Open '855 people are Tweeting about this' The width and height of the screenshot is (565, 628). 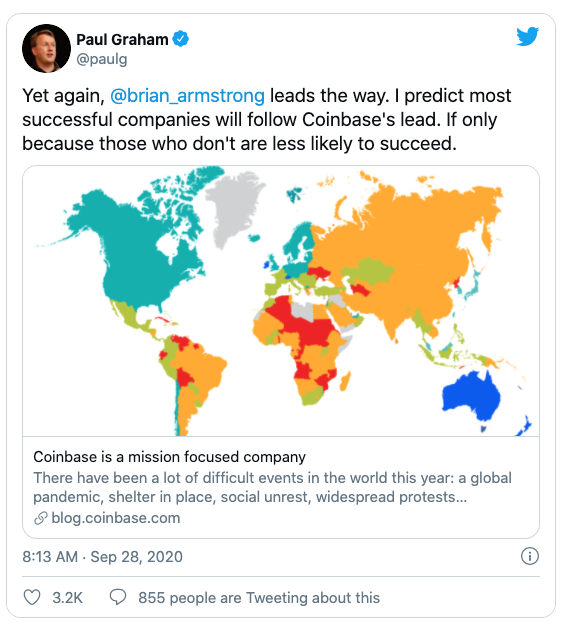(x=259, y=598)
